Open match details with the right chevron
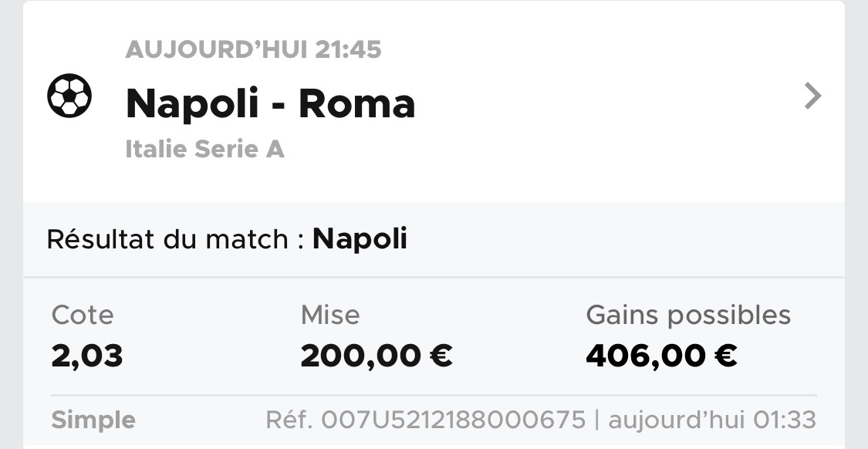 812,96
